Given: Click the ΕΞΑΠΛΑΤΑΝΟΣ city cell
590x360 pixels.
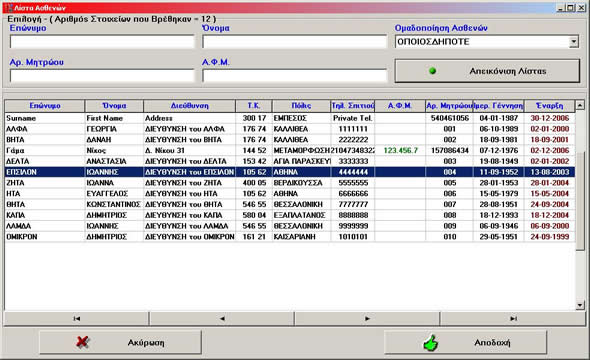Looking at the screenshot, I should coord(301,215).
